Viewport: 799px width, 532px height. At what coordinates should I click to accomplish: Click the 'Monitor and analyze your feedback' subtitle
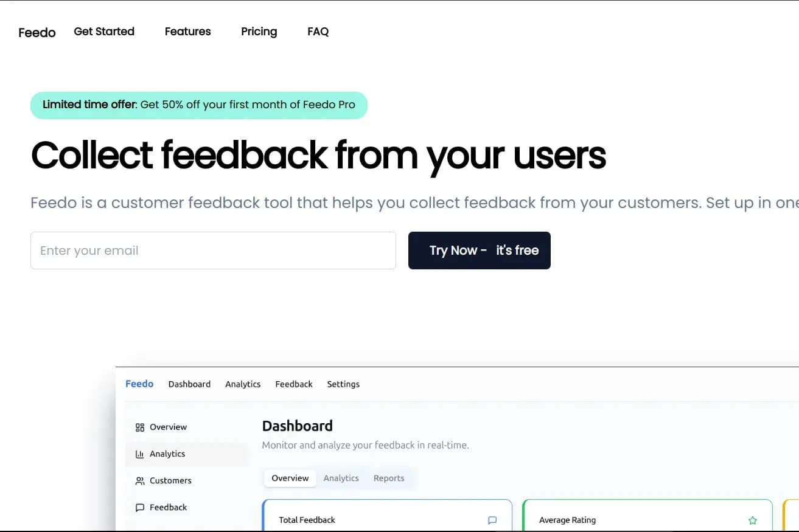(366, 446)
